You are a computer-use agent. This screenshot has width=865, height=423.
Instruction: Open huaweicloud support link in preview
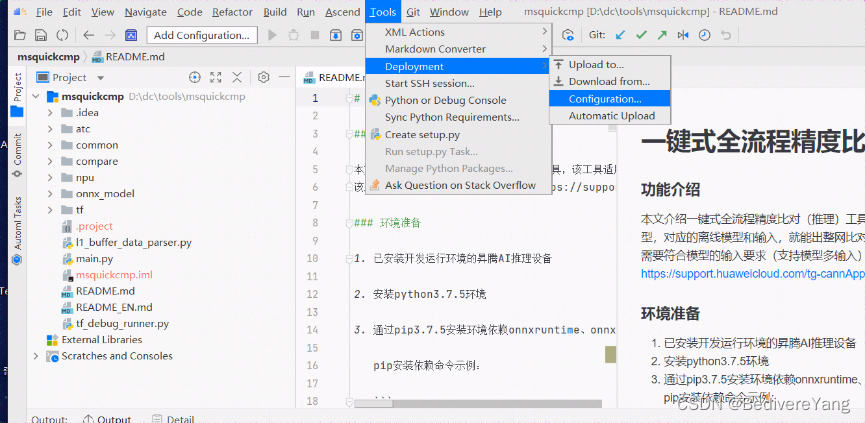[752, 273]
